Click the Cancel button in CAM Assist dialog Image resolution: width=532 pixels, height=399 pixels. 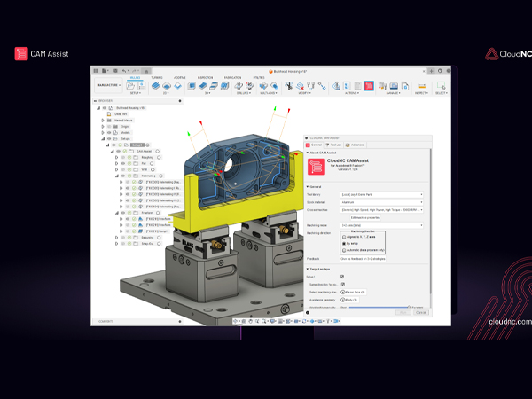pos(420,312)
